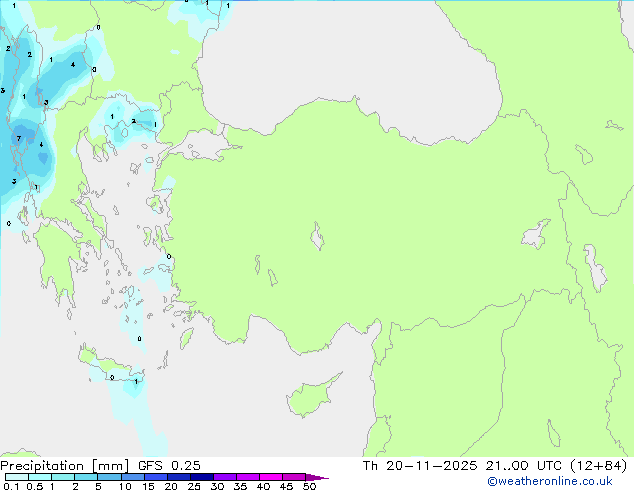Click the '(12+84)' forecast run text

coord(599,466)
